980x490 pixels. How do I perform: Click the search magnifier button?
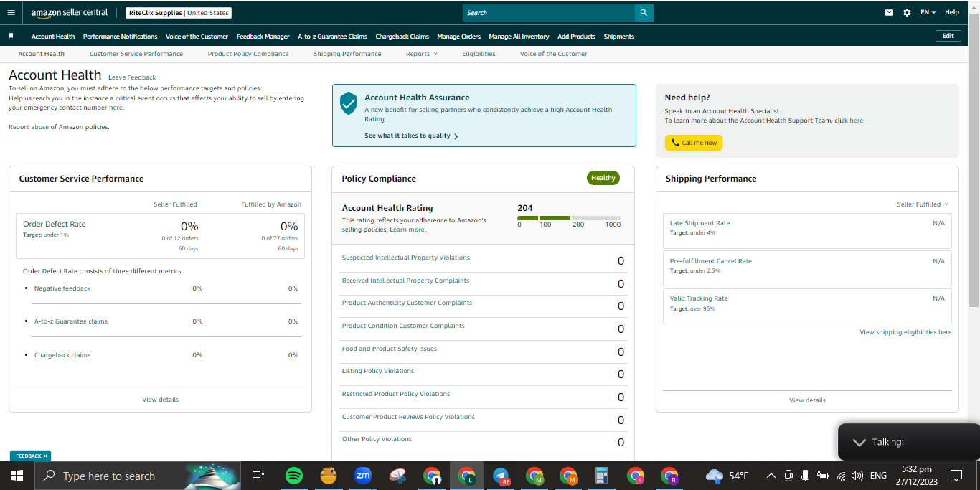[x=644, y=13]
